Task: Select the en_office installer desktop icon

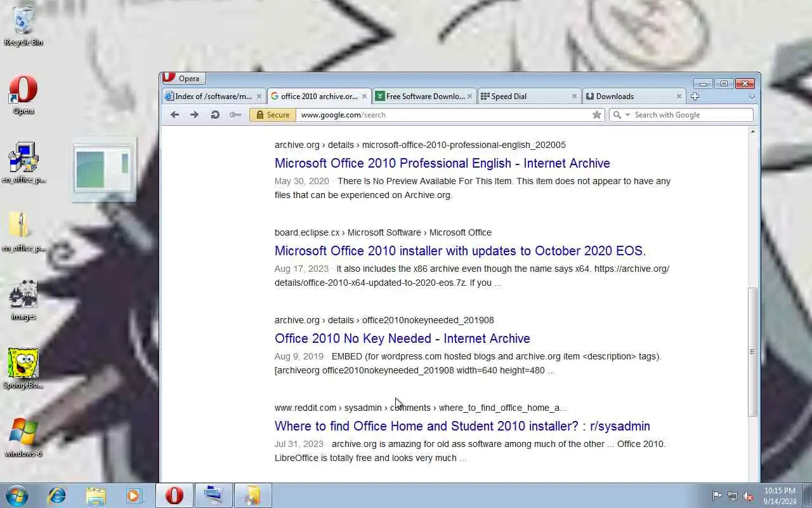Action: click(23, 163)
